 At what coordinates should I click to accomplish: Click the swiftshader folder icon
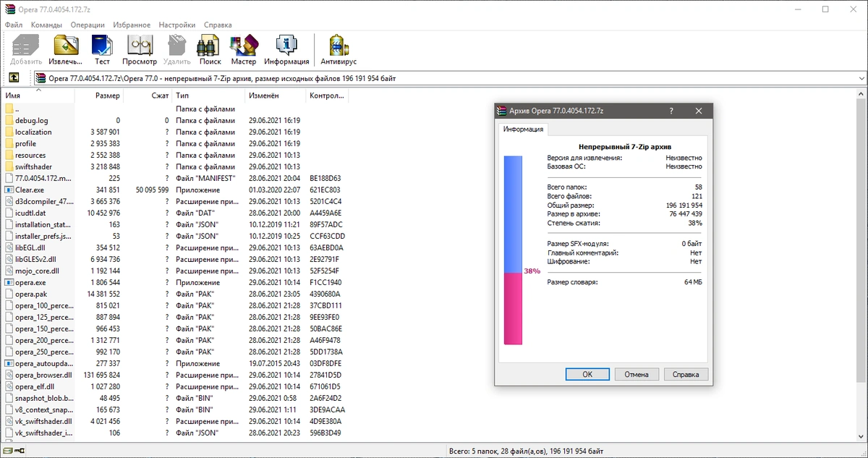(9, 166)
